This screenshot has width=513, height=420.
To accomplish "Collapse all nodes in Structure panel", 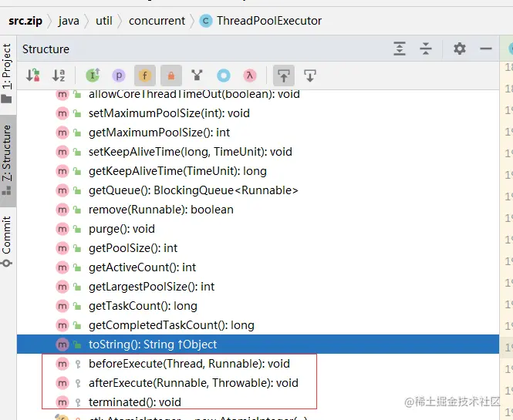I will [426, 49].
